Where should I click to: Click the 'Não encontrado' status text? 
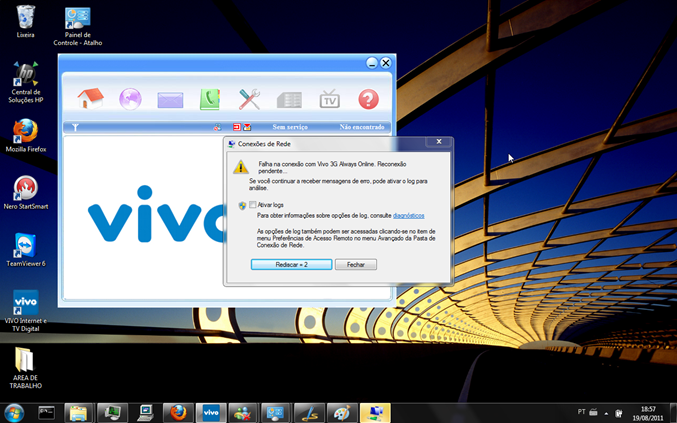coord(362,127)
